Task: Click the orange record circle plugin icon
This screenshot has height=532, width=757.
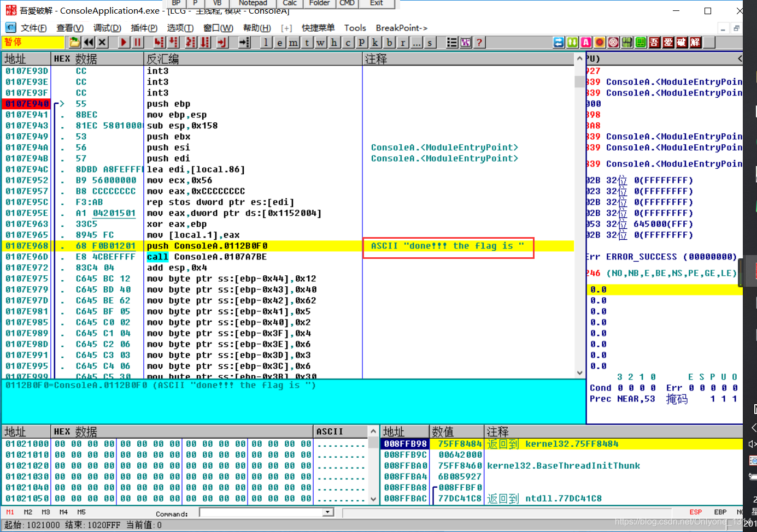Action: [x=600, y=42]
